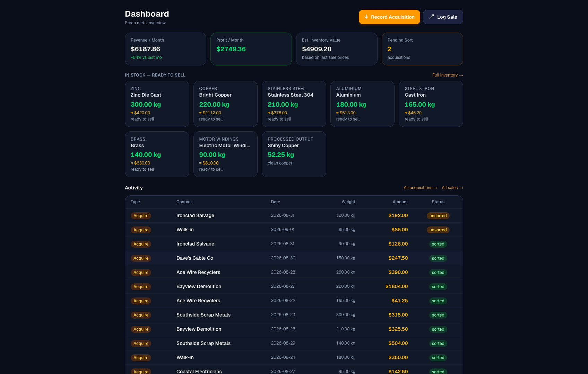588x374 pixels.
Task: Click the Revenue / Month summary card
Action: point(165,49)
